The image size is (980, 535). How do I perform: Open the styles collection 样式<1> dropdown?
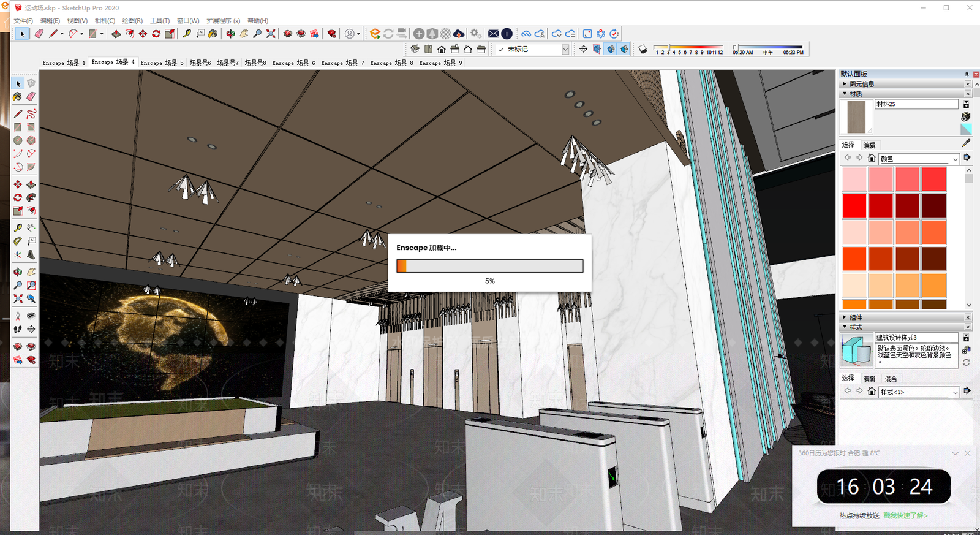coord(919,392)
